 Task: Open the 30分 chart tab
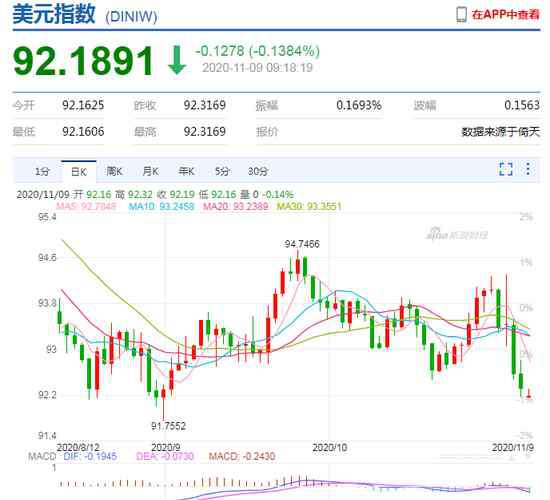tap(258, 171)
